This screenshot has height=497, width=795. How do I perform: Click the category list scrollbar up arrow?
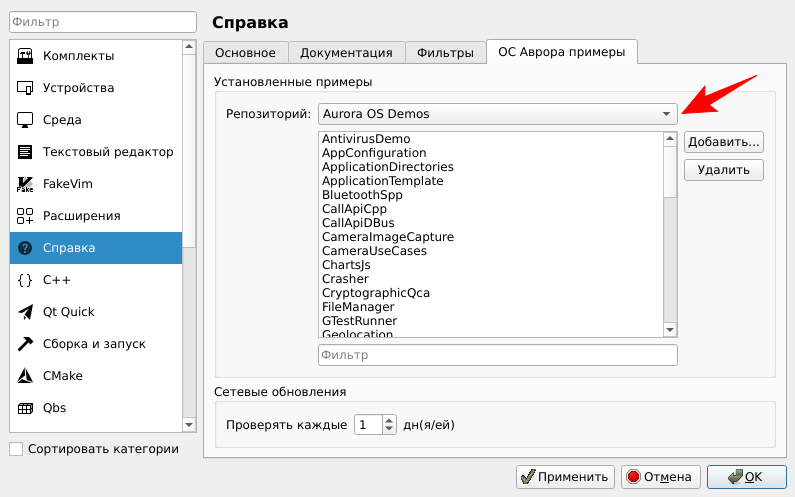(x=189, y=47)
